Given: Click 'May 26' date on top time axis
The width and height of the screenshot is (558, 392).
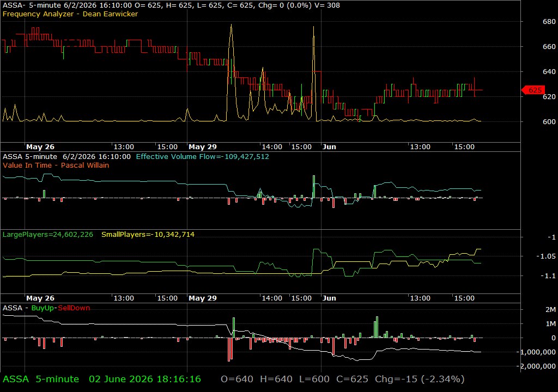Looking at the screenshot, I should coord(40,146).
